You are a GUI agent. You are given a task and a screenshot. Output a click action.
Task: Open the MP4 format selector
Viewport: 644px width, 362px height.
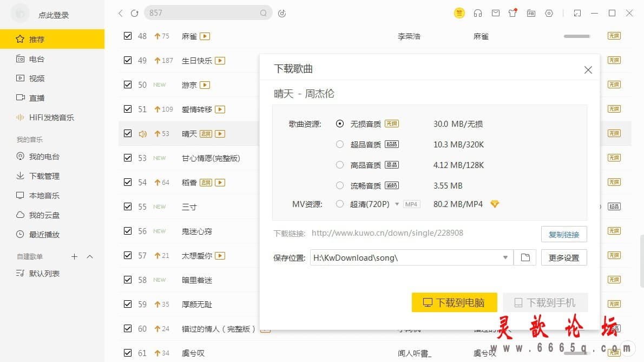point(411,204)
